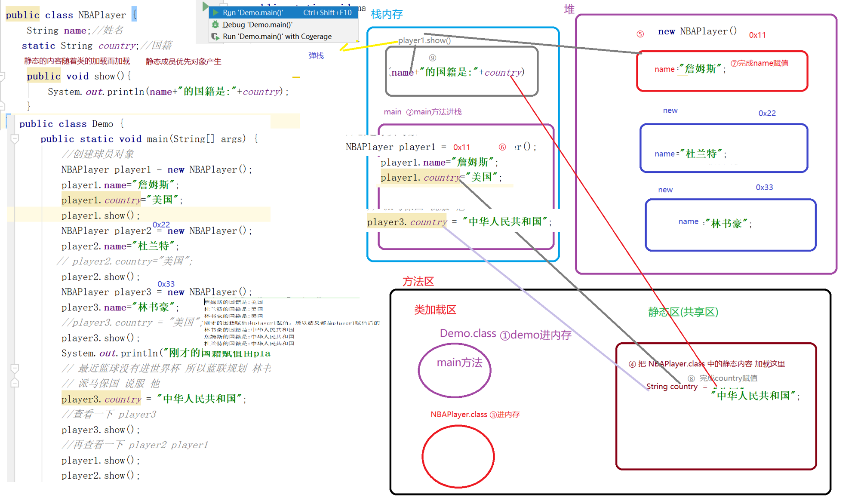The image size is (867, 504).
Task: Select Run 'Demo.main()' in the context menu
Action: pyautogui.click(x=283, y=13)
